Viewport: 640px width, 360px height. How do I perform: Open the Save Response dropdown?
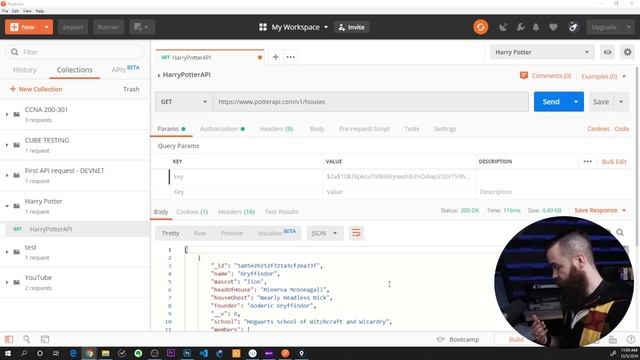click(x=600, y=210)
